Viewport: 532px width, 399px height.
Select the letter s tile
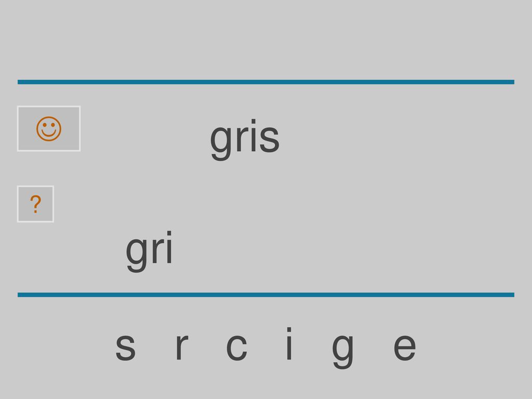126,347
